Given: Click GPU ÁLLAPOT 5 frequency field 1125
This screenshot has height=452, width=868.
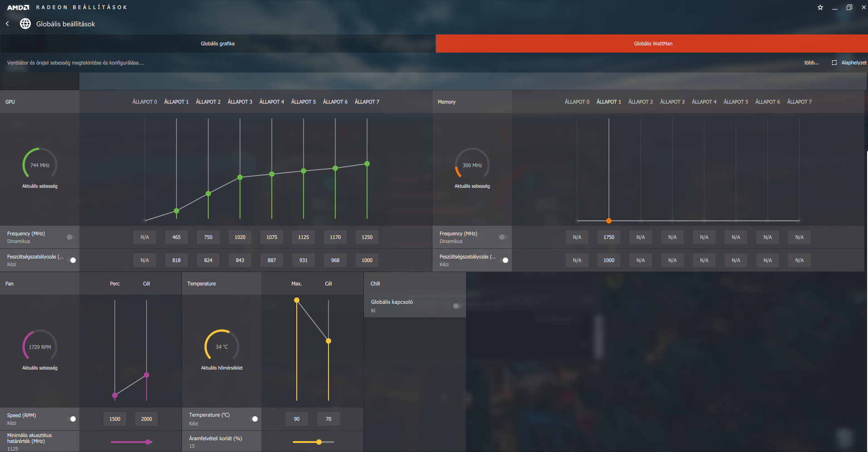Looking at the screenshot, I should [x=304, y=237].
